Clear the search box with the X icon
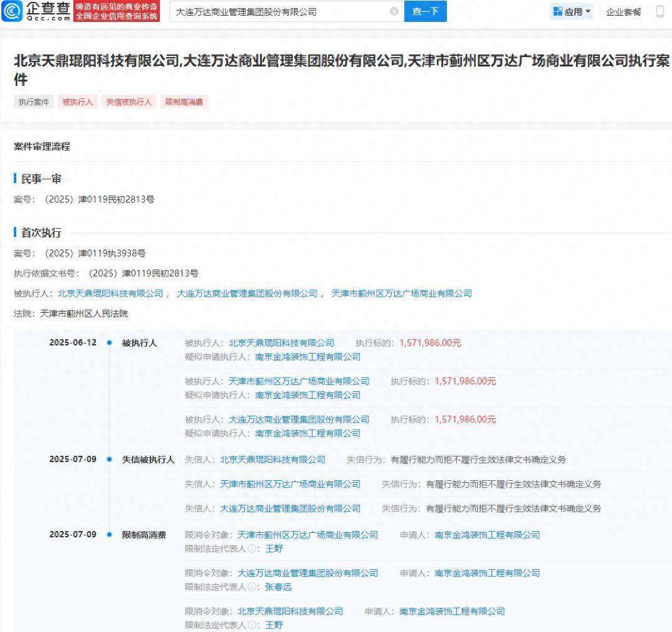 coord(394,11)
